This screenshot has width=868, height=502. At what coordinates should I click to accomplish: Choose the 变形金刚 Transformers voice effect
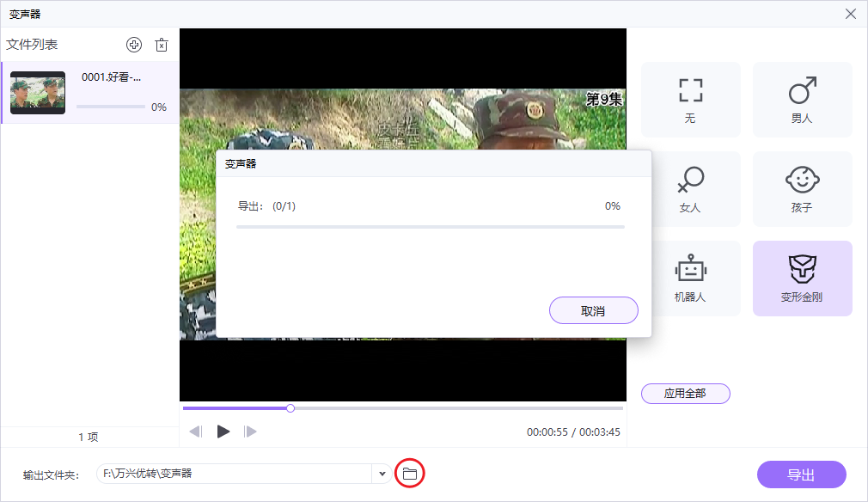[802, 279]
